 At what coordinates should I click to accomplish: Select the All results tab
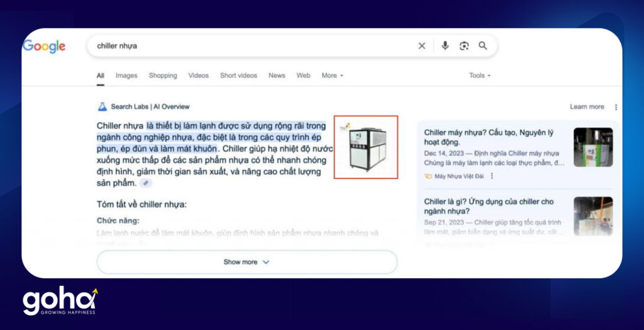pyautogui.click(x=100, y=76)
